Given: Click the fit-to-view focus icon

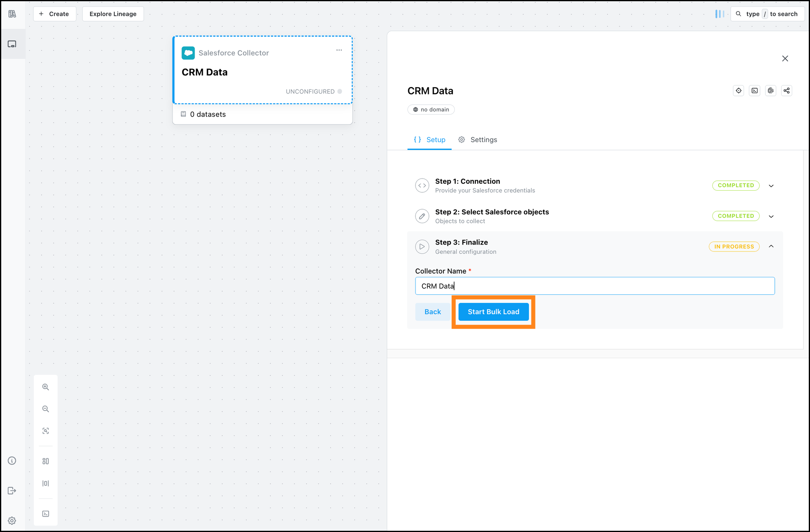Looking at the screenshot, I should pos(46,431).
